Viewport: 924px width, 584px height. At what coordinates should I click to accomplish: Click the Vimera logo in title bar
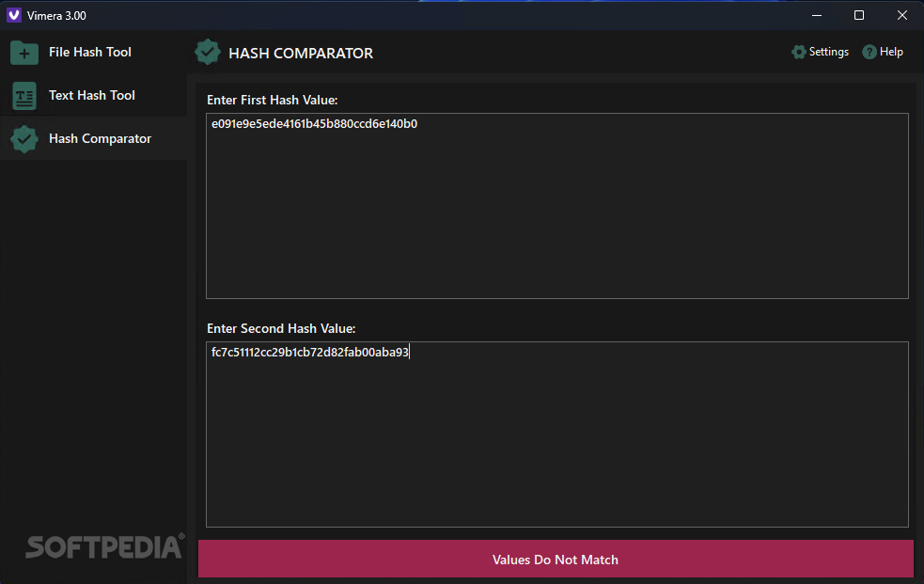pyautogui.click(x=14, y=15)
